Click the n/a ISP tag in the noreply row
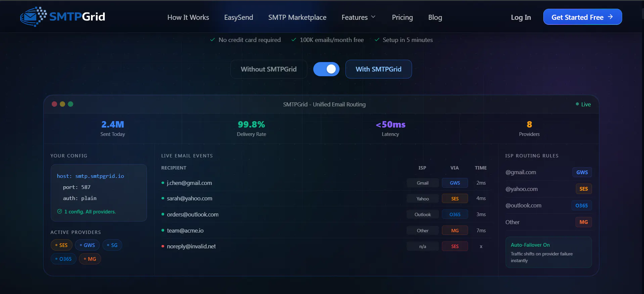644x294 pixels. click(423, 246)
